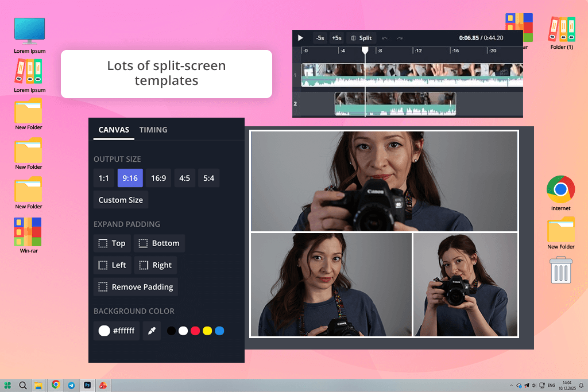Split the clip at the playhead
Screen dimensions: 588x392
[361, 38]
